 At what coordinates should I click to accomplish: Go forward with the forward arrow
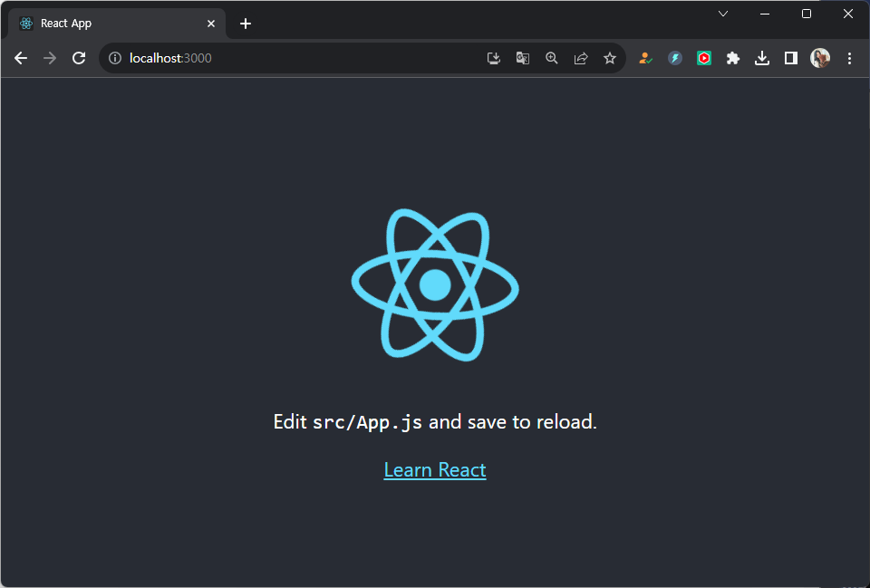50,58
